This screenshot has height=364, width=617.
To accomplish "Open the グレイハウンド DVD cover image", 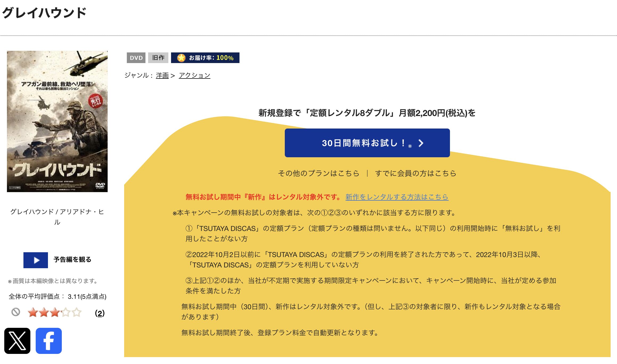I will click(x=57, y=121).
